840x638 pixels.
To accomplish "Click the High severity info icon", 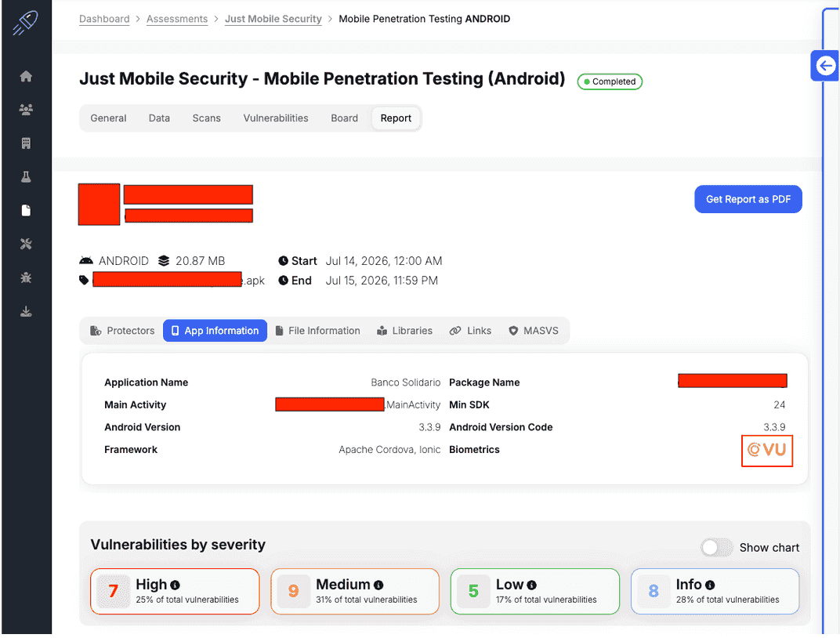I will [x=176, y=585].
